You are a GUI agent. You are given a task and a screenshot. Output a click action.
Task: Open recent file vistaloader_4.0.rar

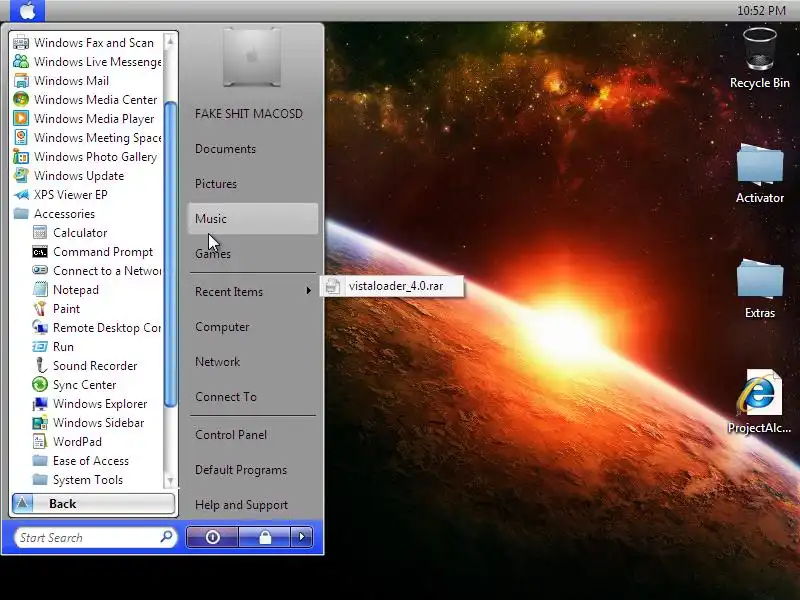click(x=392, y=286)
